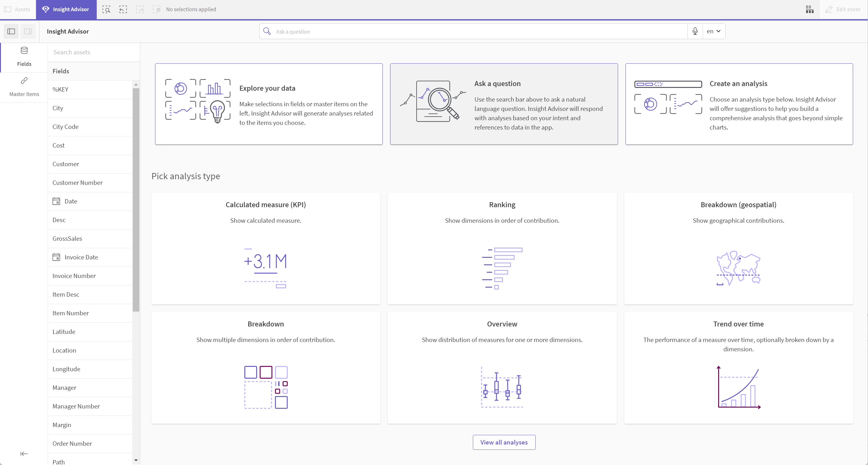The height and width of the screenshot is (465, 868).
Task: Click the Insight Advisor logo icon
Action: [45, 9]
